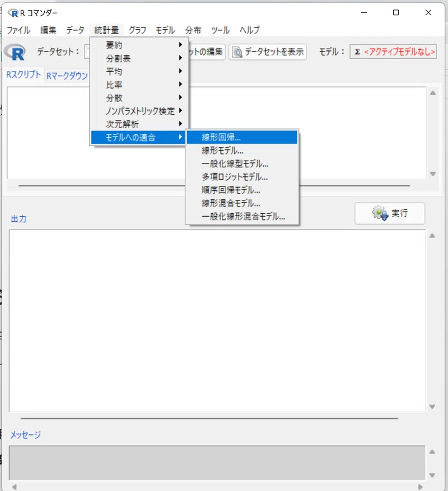
Task: Choose 線形混合モデル... option
Action: point(242,203)
